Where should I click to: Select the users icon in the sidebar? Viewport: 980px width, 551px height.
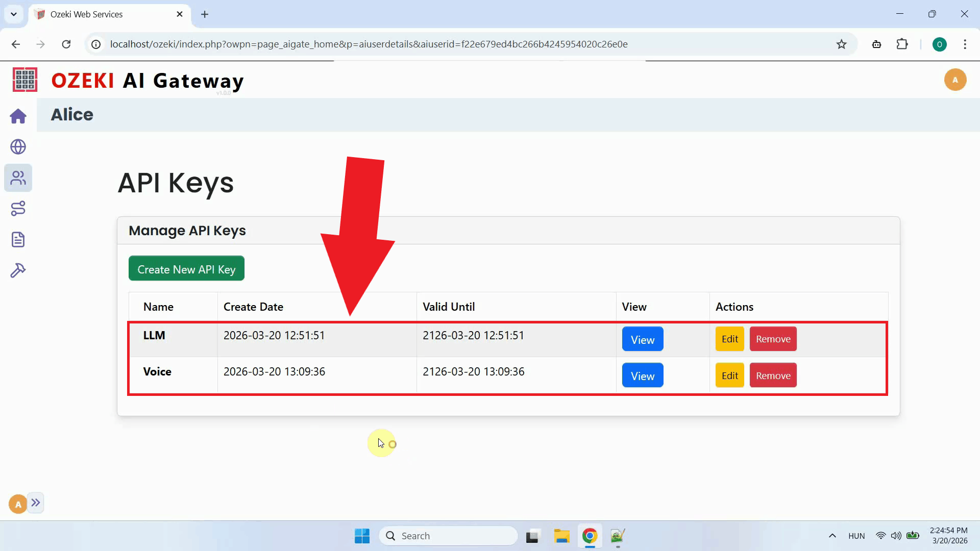18,178
